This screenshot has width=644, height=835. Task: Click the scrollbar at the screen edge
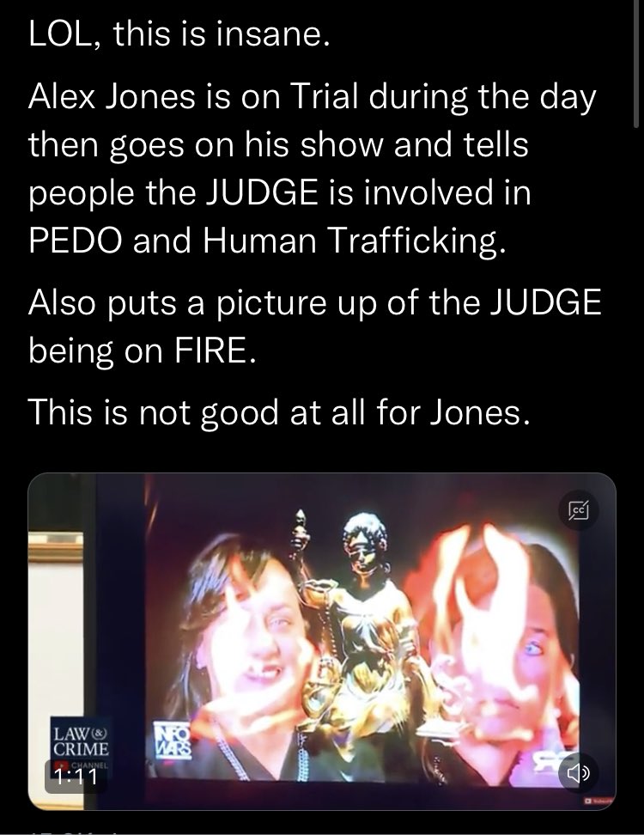pos(635,64)
